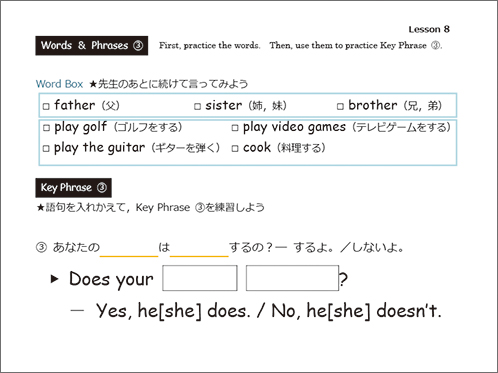This screenshot has height=373, width=498.
Task: Check the father checkbox
Action: click(46, 106)
